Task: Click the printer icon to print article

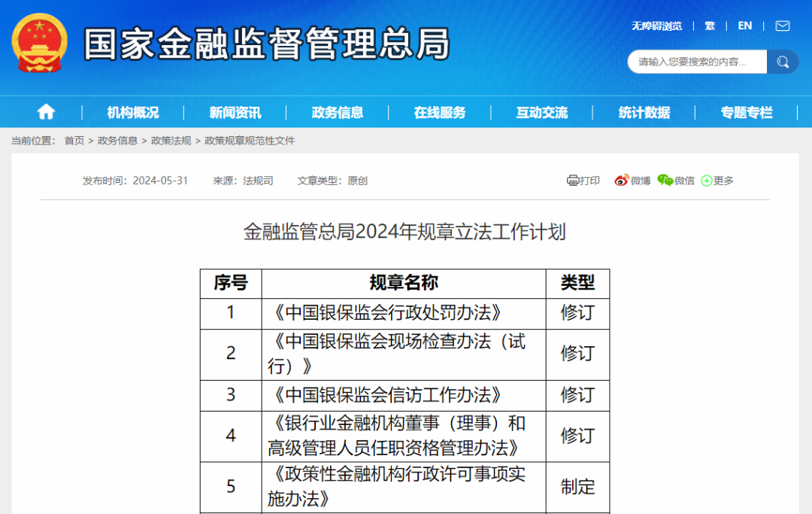Action: (573, 181)
